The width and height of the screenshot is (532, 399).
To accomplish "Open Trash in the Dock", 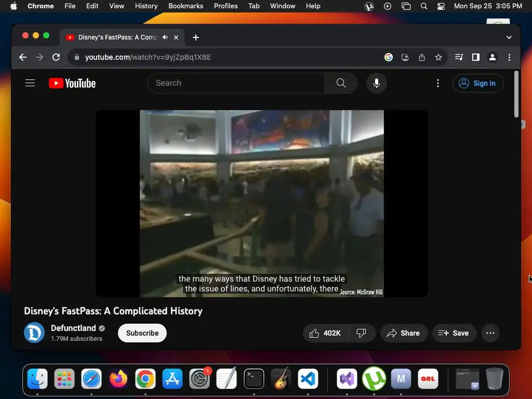I will [x=495, y=379].
